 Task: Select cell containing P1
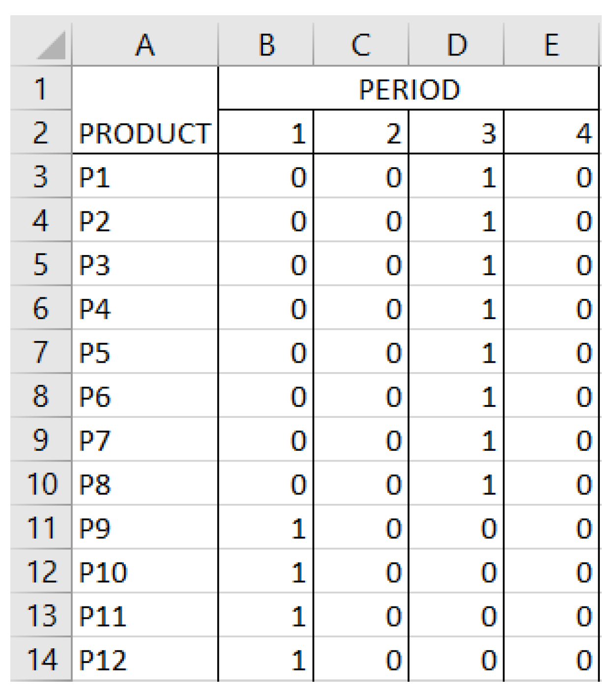click(x=145, y=177)
